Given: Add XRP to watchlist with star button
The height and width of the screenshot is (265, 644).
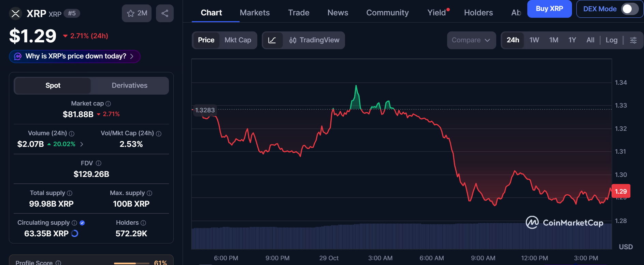Looking at the screenshot, I should 137,13.
